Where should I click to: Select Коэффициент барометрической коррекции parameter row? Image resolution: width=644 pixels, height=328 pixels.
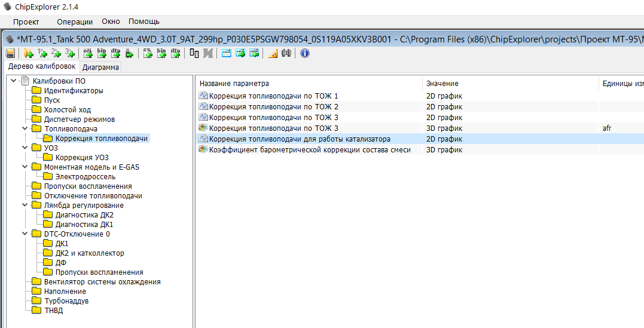pos(309,150)
